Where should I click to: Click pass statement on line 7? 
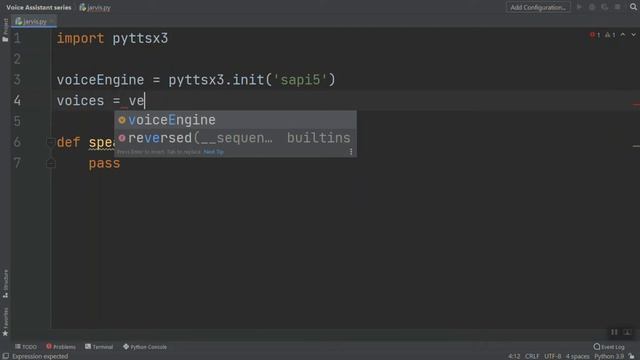coord(104,163)
